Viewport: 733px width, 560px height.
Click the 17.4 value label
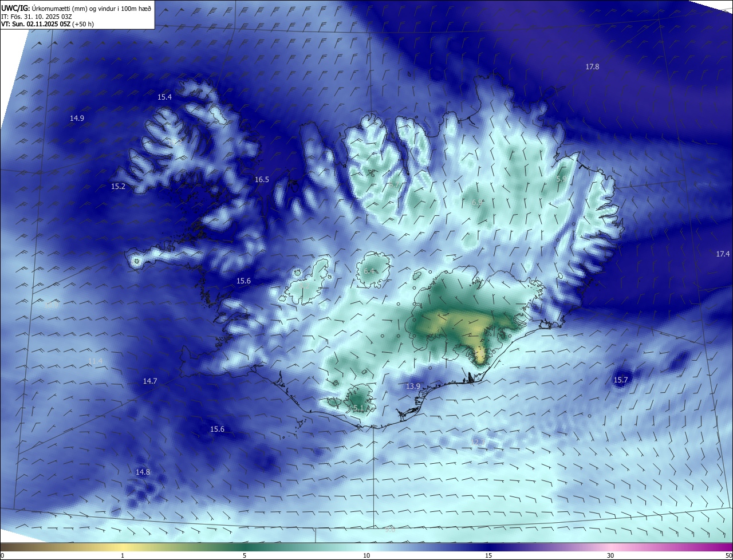[723, 254]
